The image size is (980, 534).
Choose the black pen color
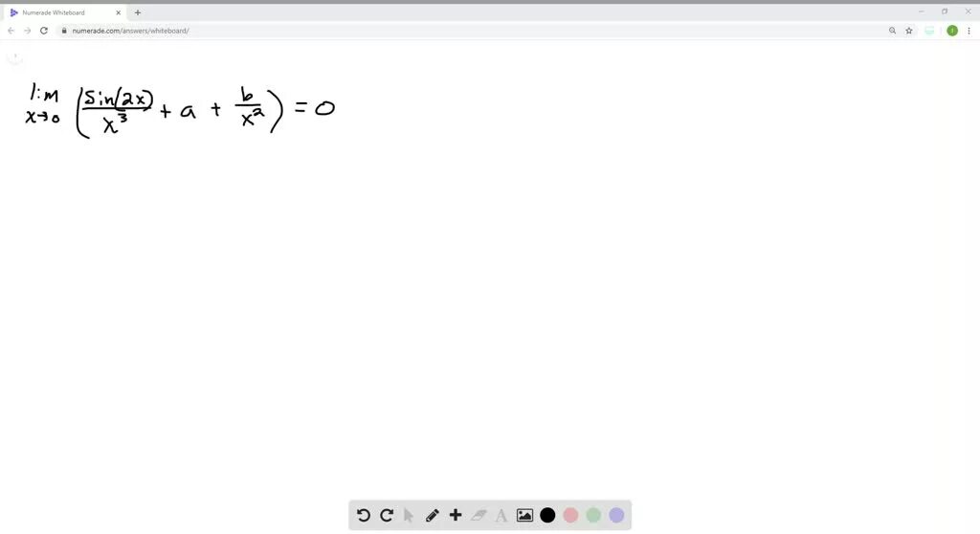pos(547,515)
